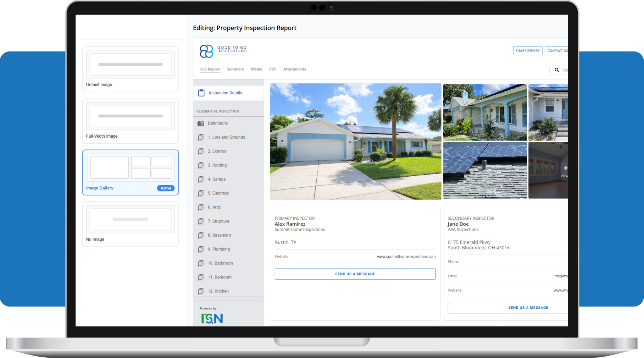Open the Media tab

click(x=257, y=69)
